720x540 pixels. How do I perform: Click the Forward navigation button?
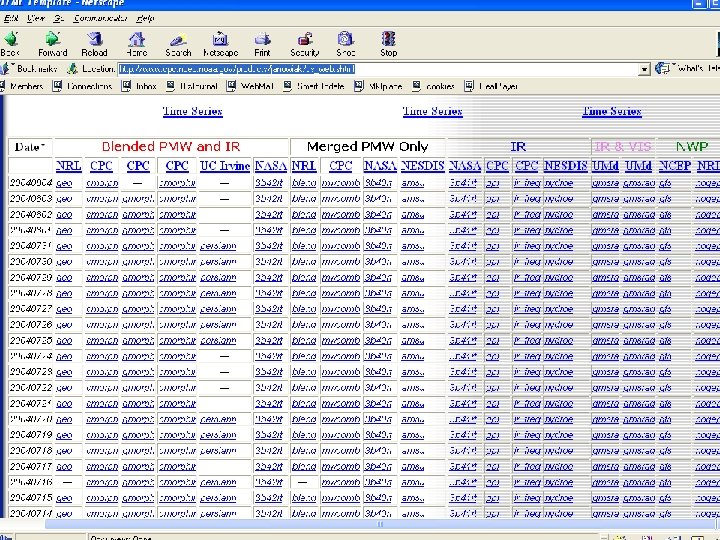click(x=52, y=42)
